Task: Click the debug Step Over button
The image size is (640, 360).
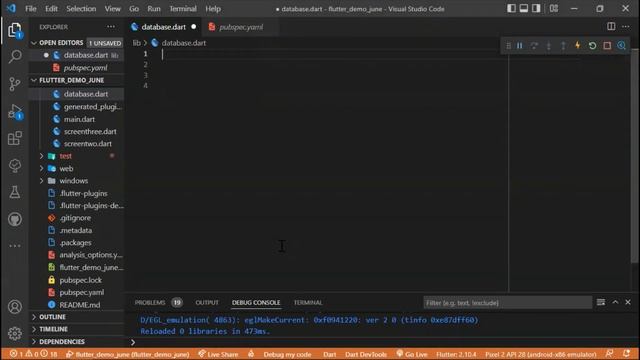Action: coord(534,46)
